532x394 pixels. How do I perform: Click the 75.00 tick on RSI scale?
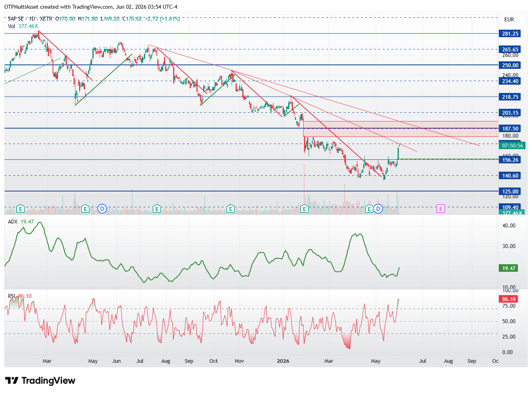pyautogui.click(x=509, y=306)
